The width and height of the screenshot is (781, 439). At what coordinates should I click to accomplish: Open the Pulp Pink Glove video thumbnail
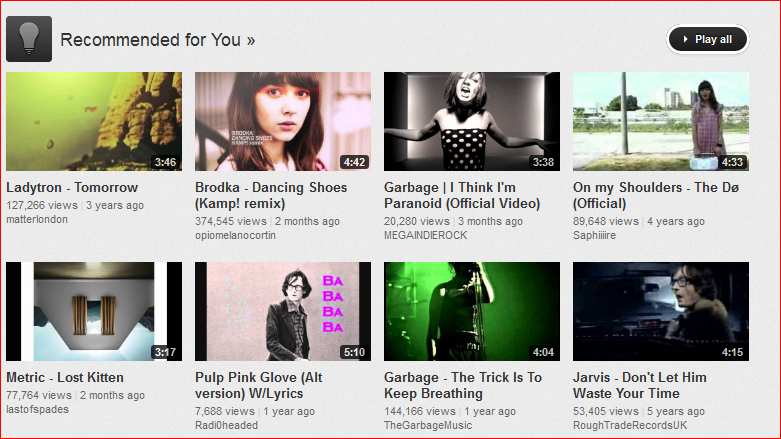point(283,311)
